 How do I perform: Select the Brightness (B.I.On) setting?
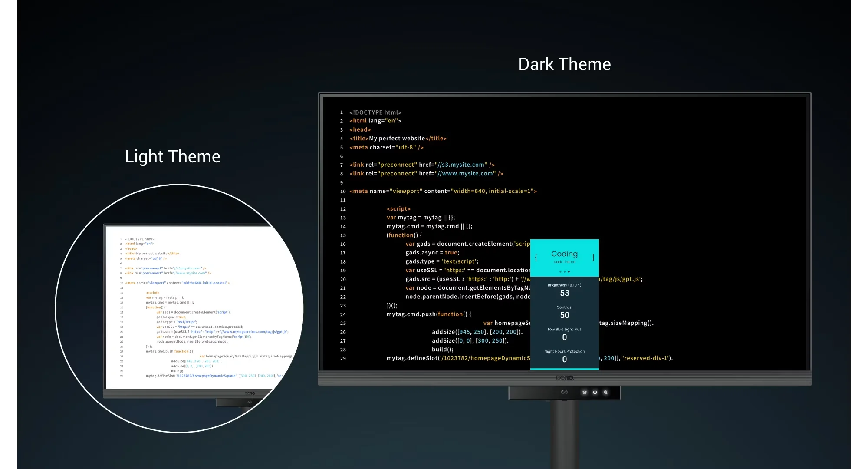tap(564, 285)
